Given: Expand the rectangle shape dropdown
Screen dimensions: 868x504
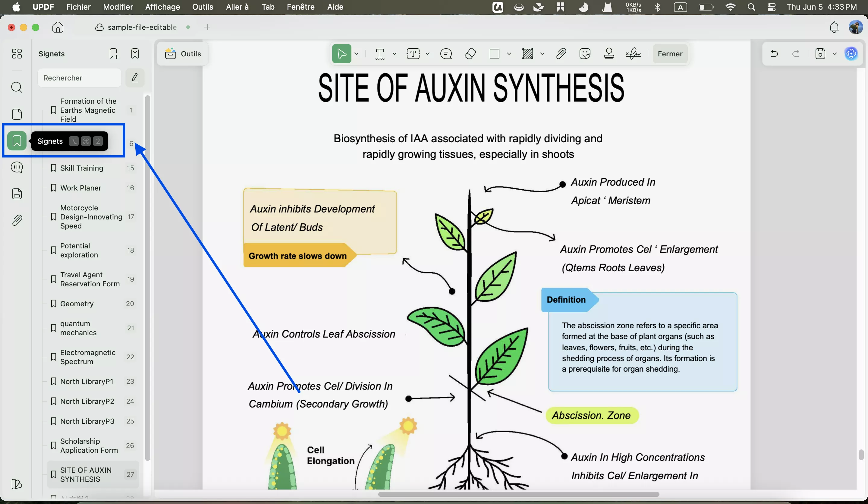Looking at the screenshot, I should pyautogui.click(x=509, y=54).
